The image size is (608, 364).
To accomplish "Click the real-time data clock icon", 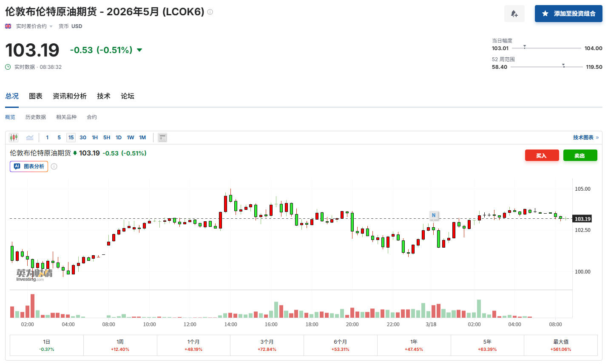I will pos(8,67).
